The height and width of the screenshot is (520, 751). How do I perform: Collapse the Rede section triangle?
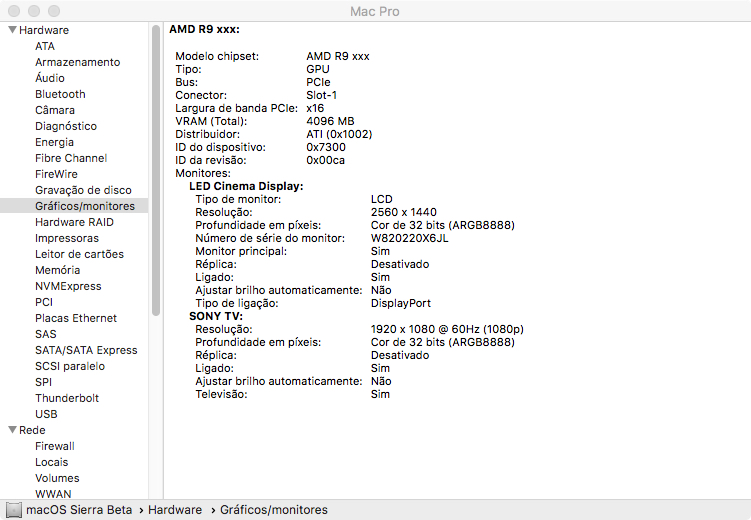point(12,430)
